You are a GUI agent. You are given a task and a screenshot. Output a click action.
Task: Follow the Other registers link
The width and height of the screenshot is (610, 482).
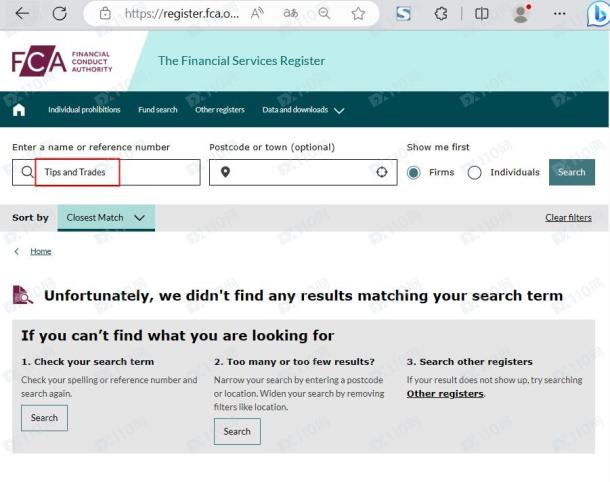click(445, 394)
